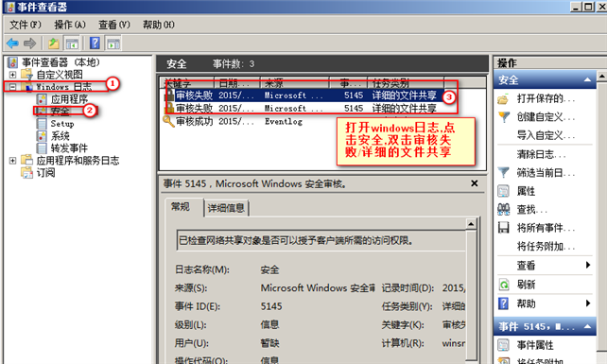Screen dimensions: 607x364
Task: Expand the 应用程序和服务日志 tree node
Action: (12, 161)
